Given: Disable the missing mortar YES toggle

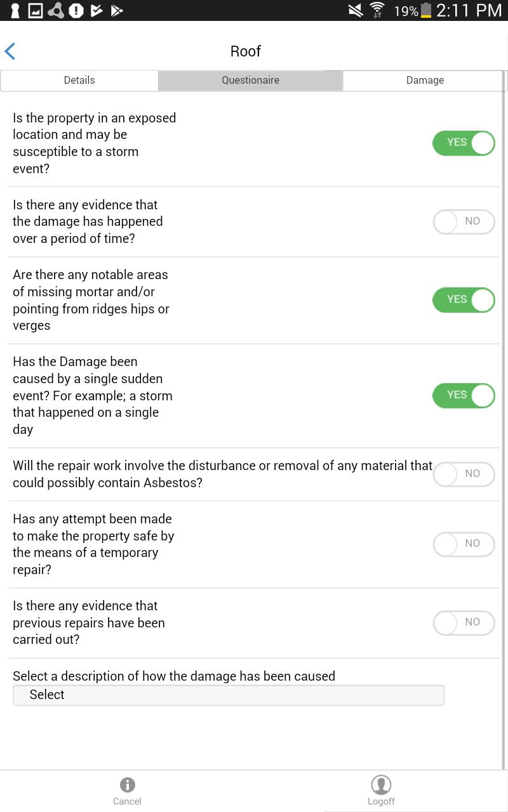Looking at the screenshot, I should 464,299.
